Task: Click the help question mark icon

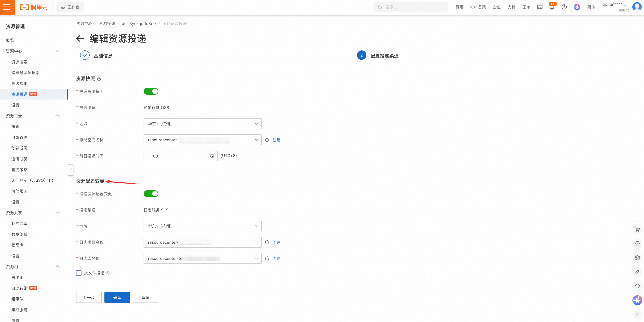Action: (x=564, y=7)
